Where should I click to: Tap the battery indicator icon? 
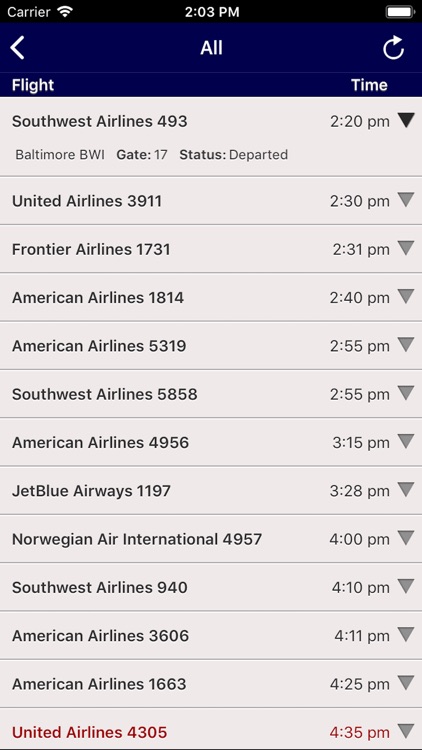tap(400, 11)
